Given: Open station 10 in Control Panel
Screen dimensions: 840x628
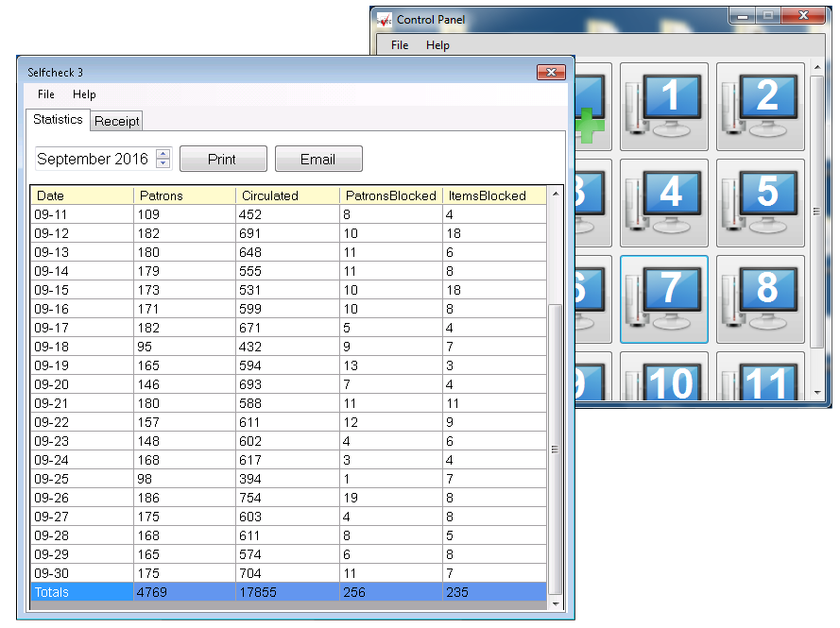Looking at the screenshot, I should pyautogui.click(x=663, y=377).
